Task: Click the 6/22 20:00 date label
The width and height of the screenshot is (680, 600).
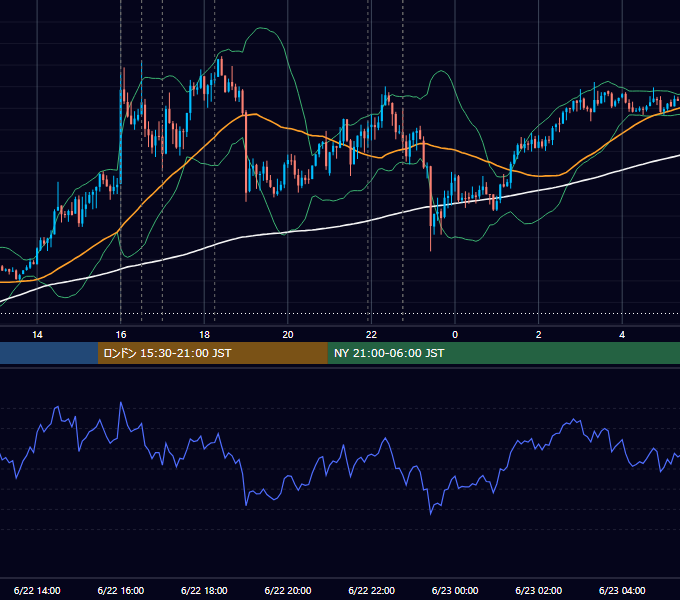Action: (288, 590)
